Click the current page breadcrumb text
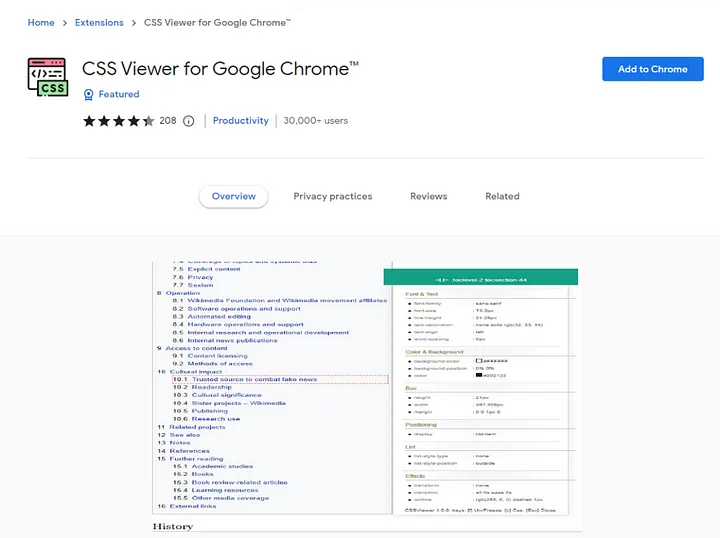The image size is (720, 538). (x=218, y=22)
